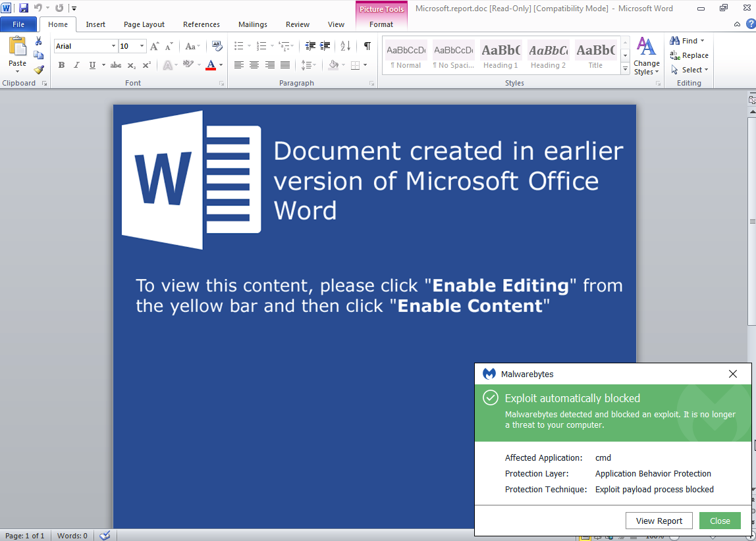This screenshot has width=756, height=541.
Task: Click the green Close button in Malwarebytes
Action: coord(720,521)
